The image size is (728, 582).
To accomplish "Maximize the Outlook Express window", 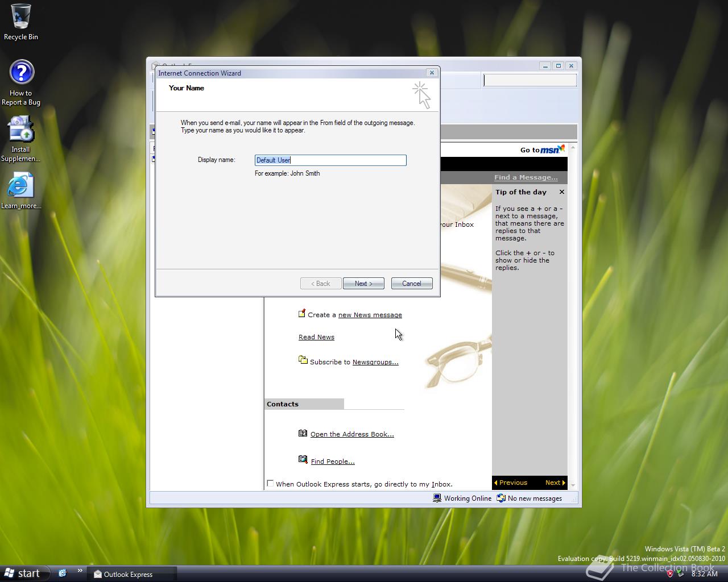I will tap(558, 65).
